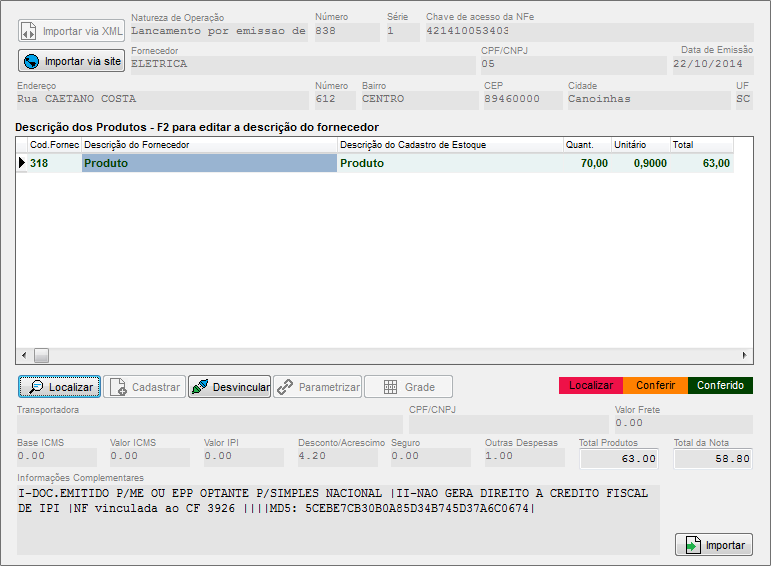The image size is (771, 566).
Task: Click the Valor IPI field
Action: pos(244,457)
